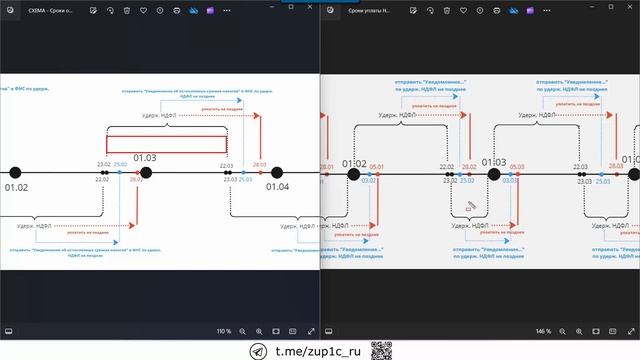Click Photos app icon in left СХЕМА window
The height and width of the screenshot is (360, 640).
pyautogui.click(x=10, y=10)
